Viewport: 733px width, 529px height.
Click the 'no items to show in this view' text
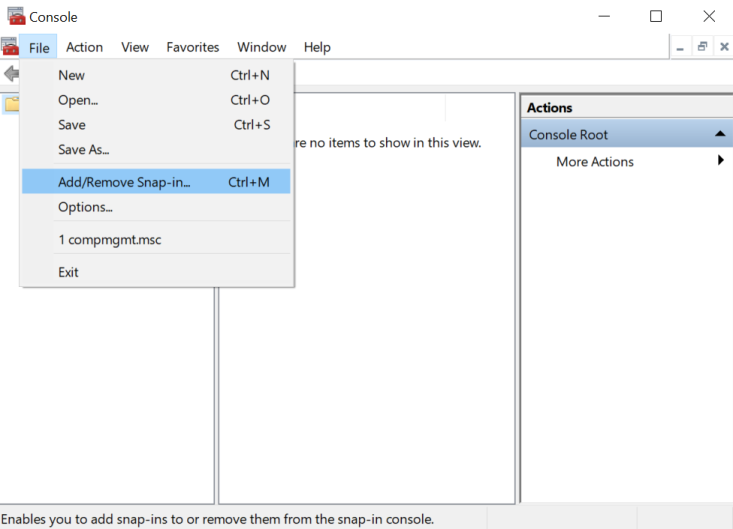(x=388, y=143)
